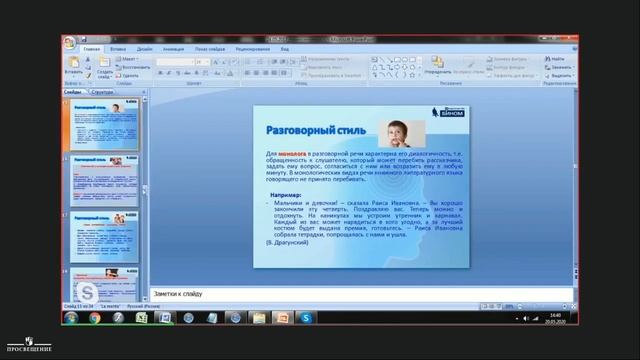The image size is (640, 360).
Task: Switch to the Главная ribbon tab
Action: coord(91,49)
